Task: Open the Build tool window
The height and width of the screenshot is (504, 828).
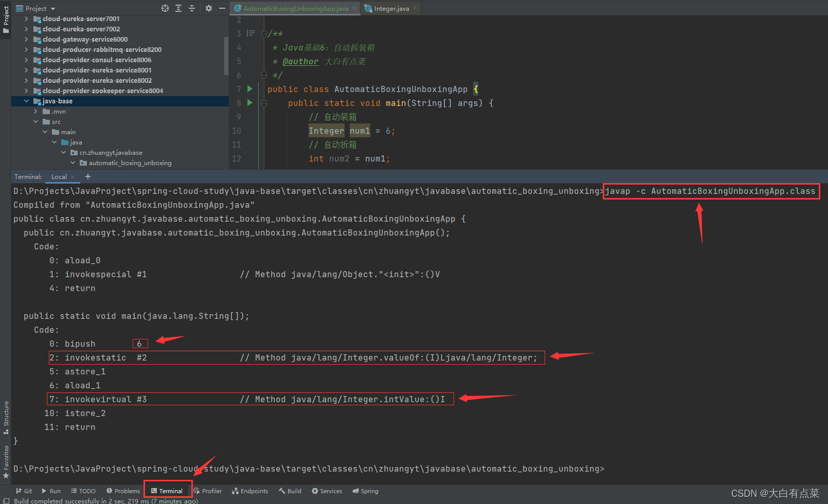Action: click(x=290, y=491)
